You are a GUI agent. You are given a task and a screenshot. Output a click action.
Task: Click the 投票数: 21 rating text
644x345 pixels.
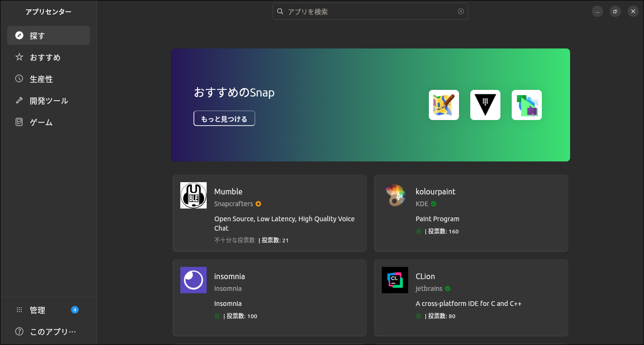tap(275, 240)
